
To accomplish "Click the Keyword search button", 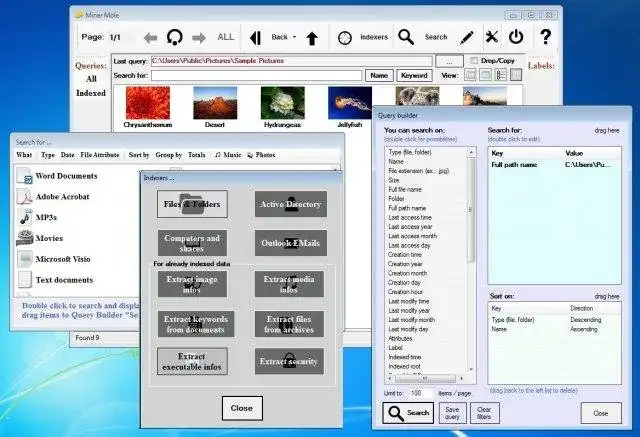I will point(414,75).
